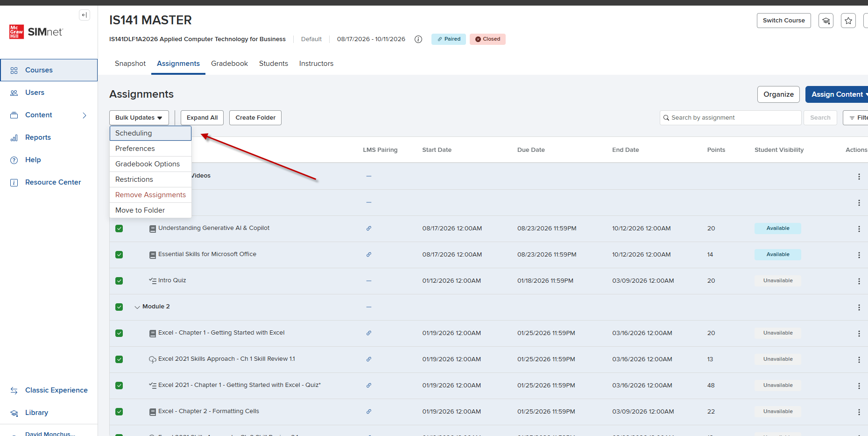Open the Bulk Updates dropdown
This screenshot has height=436, width=868.
pyautogui.click(x=139, y=118)
